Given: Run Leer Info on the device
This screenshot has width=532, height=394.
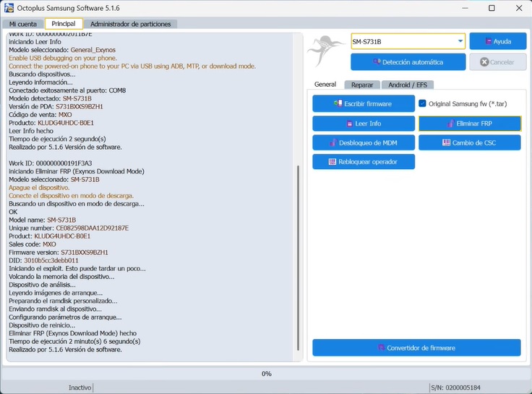Looking at the screenshot, I should point(364,124).
